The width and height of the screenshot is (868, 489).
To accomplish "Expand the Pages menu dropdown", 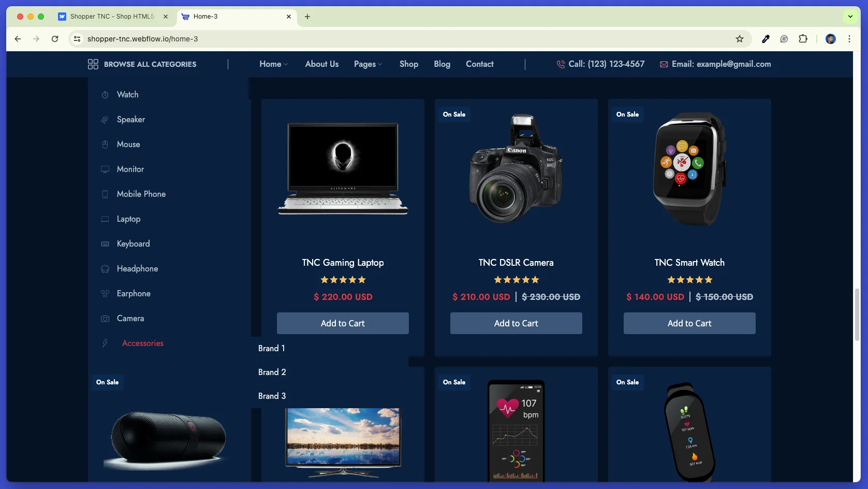I will coord(368,64).
